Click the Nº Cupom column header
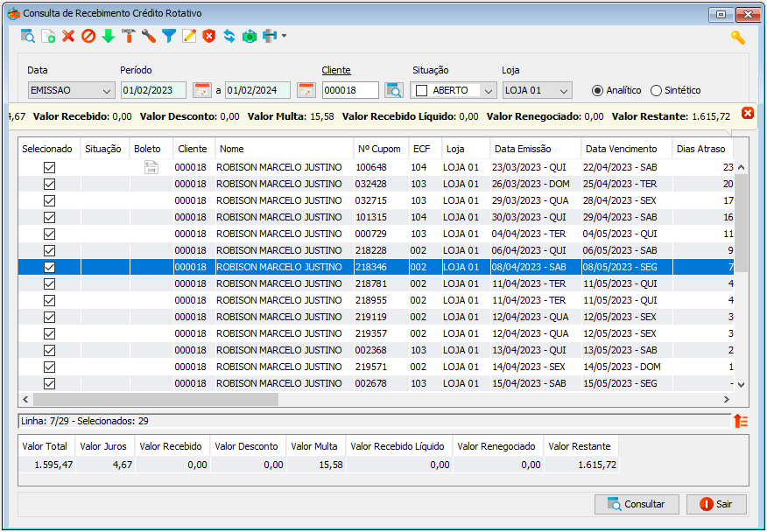767x532 pixels. [381, 149]
